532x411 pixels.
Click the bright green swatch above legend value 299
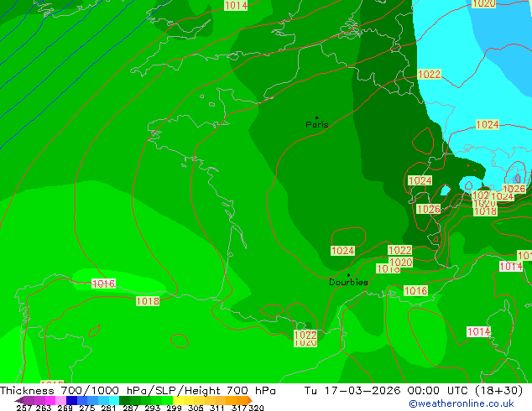[x=168, y=400]
